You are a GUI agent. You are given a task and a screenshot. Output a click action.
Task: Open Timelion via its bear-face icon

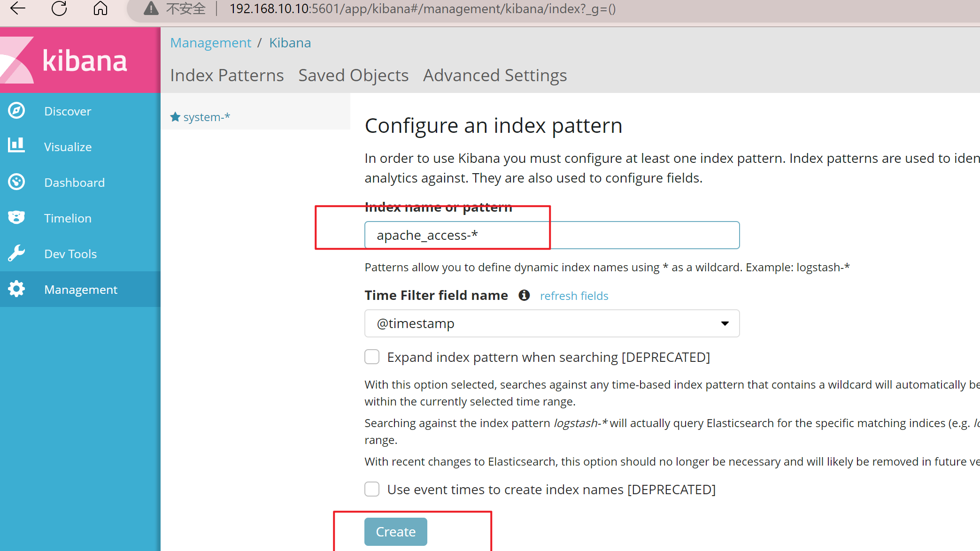16,217
